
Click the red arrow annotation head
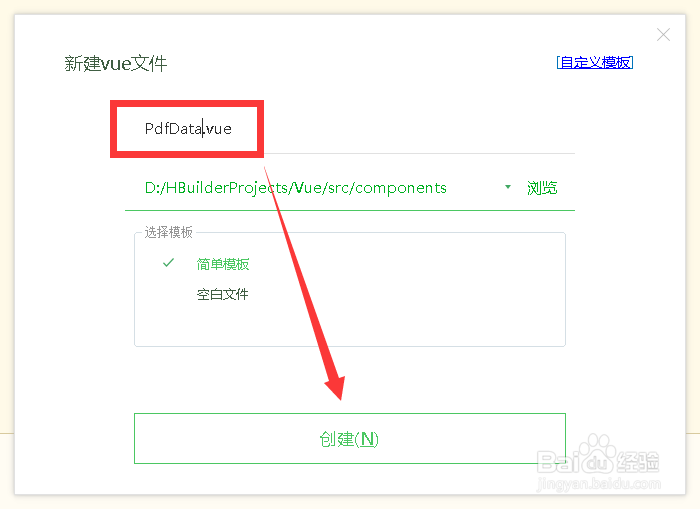coord(336,386)
